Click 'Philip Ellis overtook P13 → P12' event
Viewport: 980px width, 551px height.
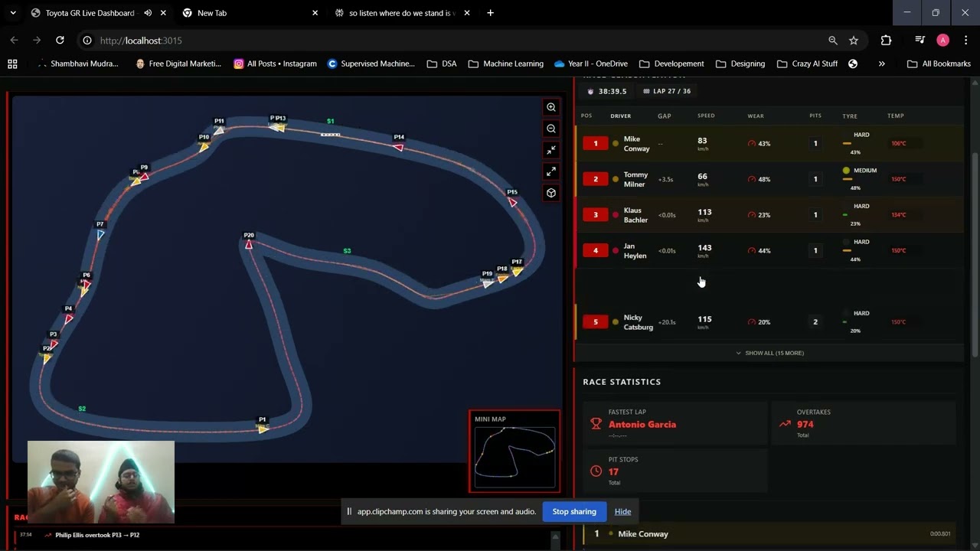(97, 535)
